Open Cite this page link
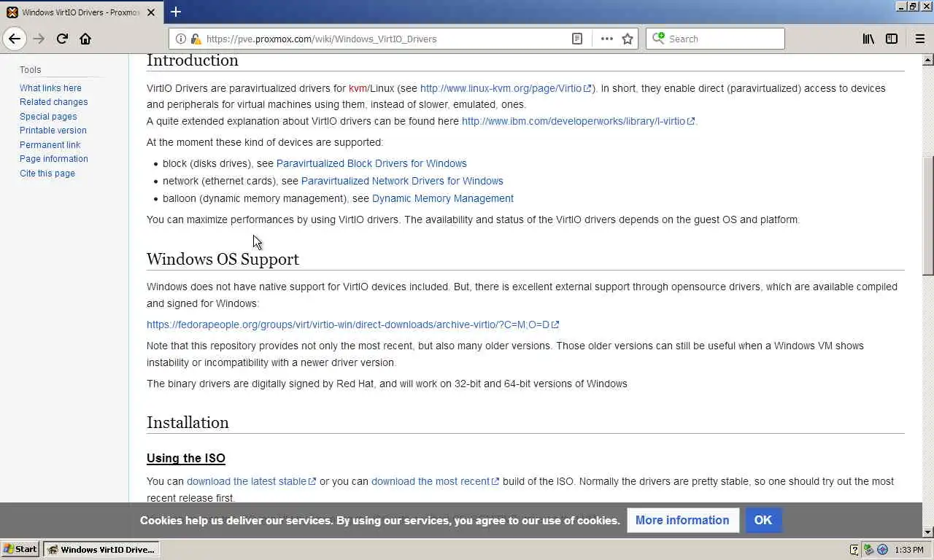The width and height of the screenshot is (934, 560). click(x=47, y=174)
